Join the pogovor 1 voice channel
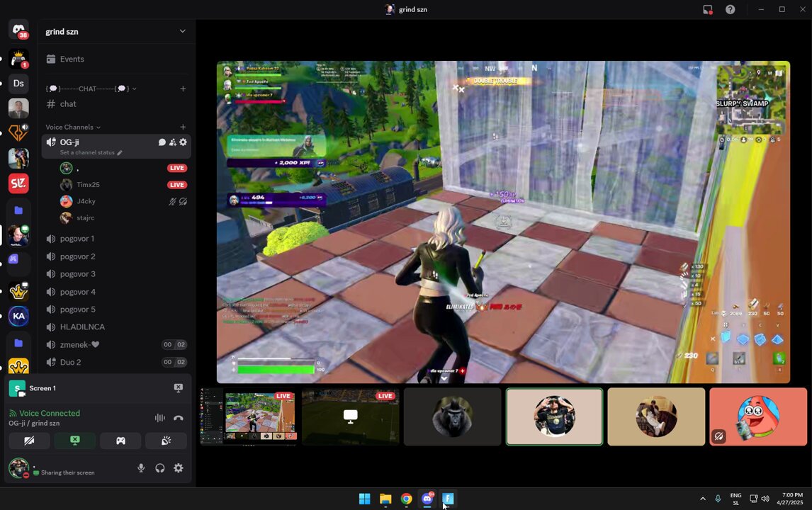 116,239
